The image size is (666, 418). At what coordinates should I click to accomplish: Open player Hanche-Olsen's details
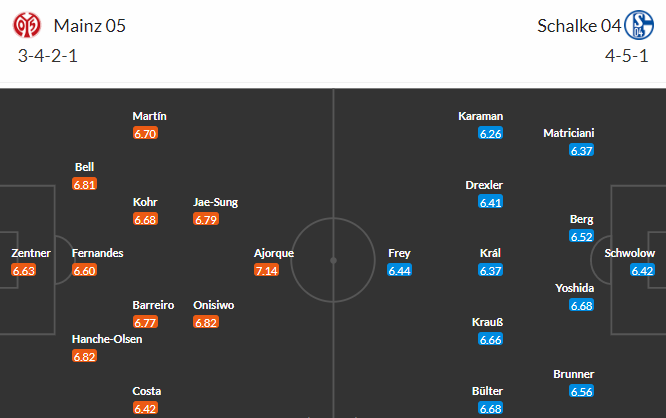point(107,339)
